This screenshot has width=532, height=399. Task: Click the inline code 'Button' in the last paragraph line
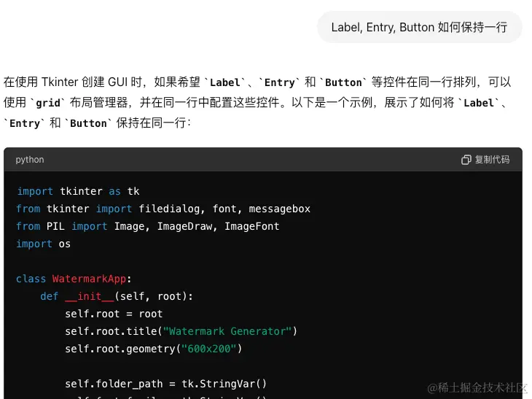(x=88, y=123)
